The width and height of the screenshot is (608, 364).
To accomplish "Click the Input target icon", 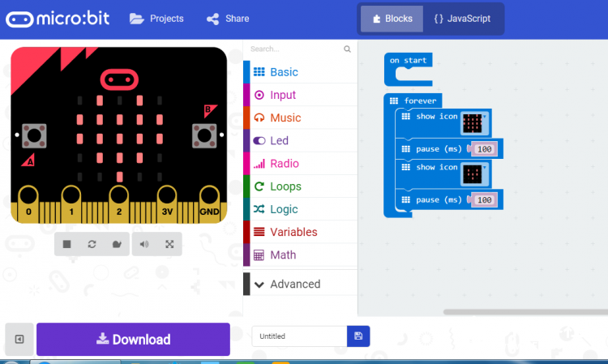I will (x=259, y=95).
